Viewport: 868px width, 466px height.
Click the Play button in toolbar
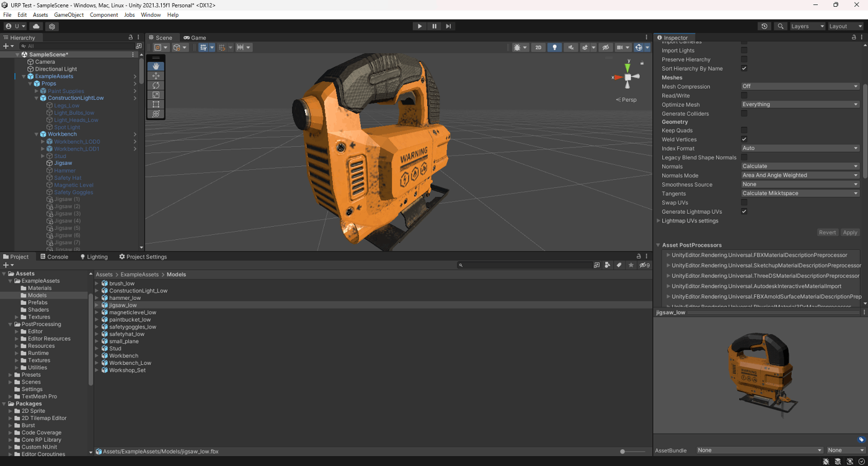(420, 26)
